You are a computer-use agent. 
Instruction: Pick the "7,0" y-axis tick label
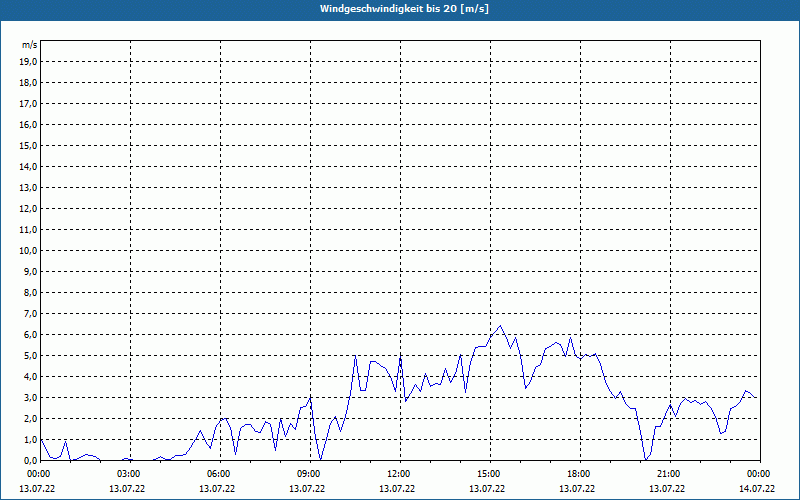click(x=30, y=313)
